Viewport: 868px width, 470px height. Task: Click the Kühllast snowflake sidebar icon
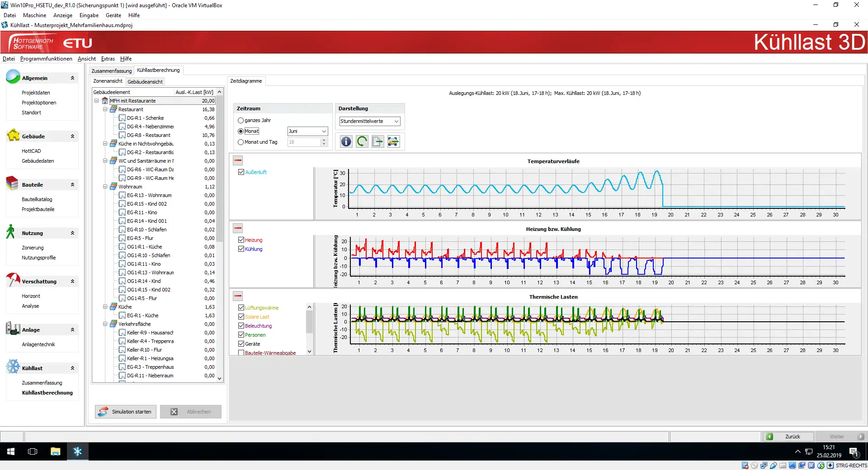13,367
